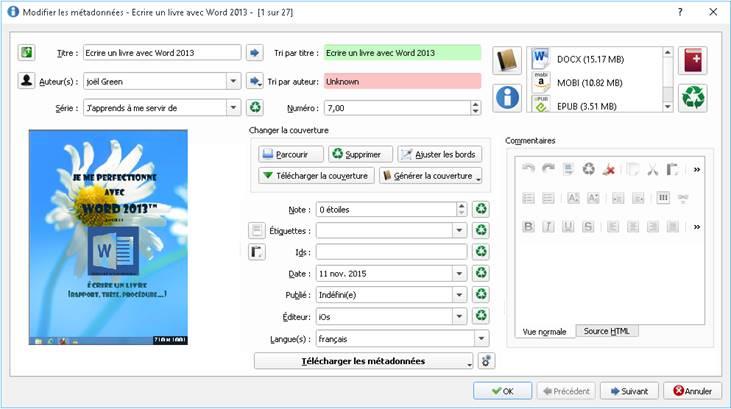Configure metadata download gear icon
Image resolution: width=731 pixels, height=409 pixels.
[x=486, y=360]
